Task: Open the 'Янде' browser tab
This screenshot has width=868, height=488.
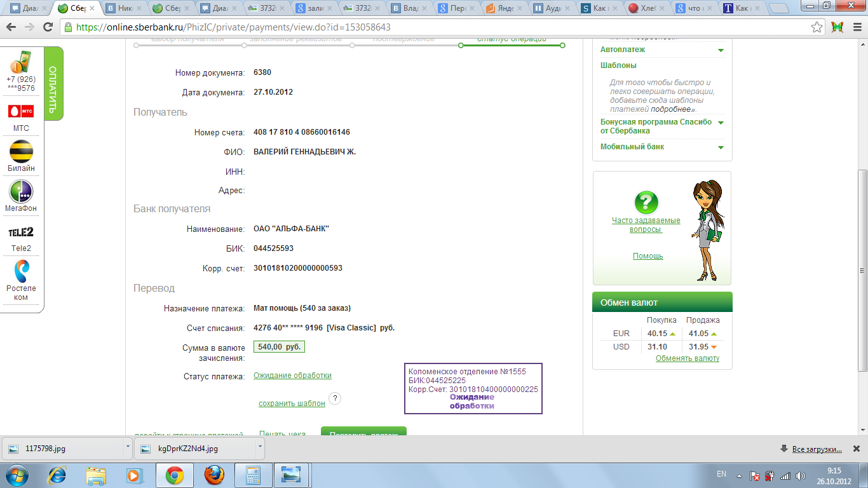Action: pyautogui.click(x=504, y=9)
